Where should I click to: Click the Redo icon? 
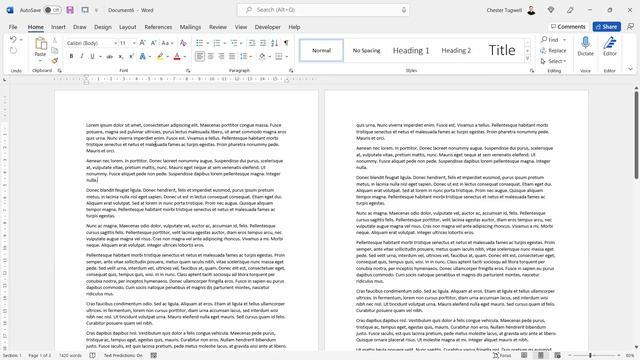pos(13,50)
